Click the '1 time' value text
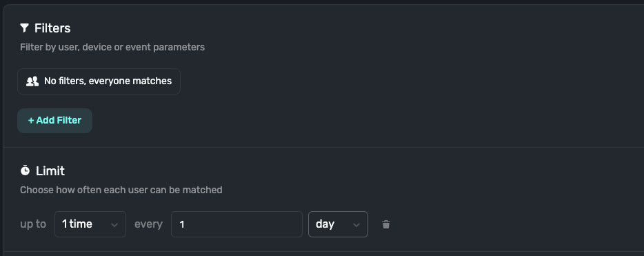644x256 pixels. pyautogui.click(x=77, y=224)
